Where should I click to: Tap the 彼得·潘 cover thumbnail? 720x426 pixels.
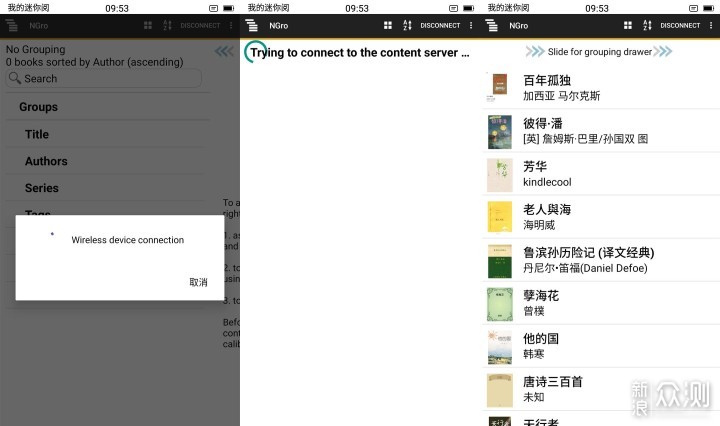pos(499,132)
